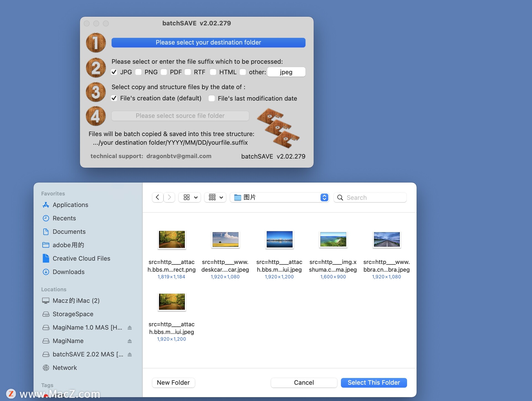Viewport: 532px width, 401px height.
Task: Click the MagiName 1.0 MAS drive icon
Action: coord(45,327)
